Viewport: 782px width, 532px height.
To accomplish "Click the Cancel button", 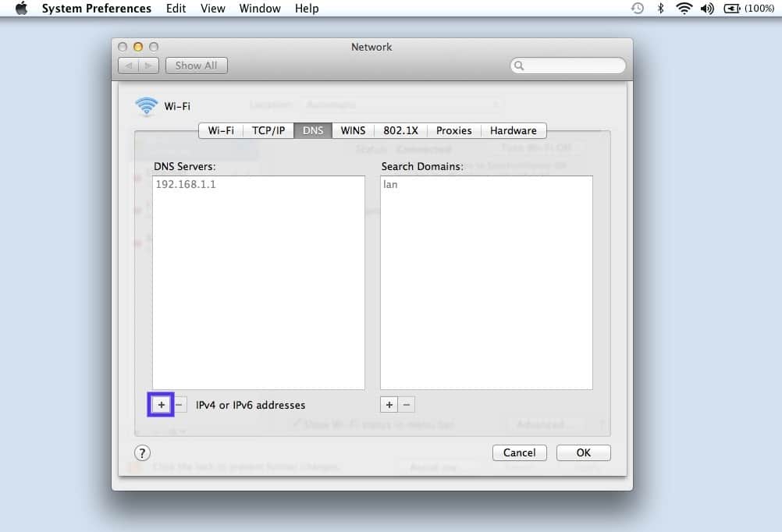I will coord(519,452).
